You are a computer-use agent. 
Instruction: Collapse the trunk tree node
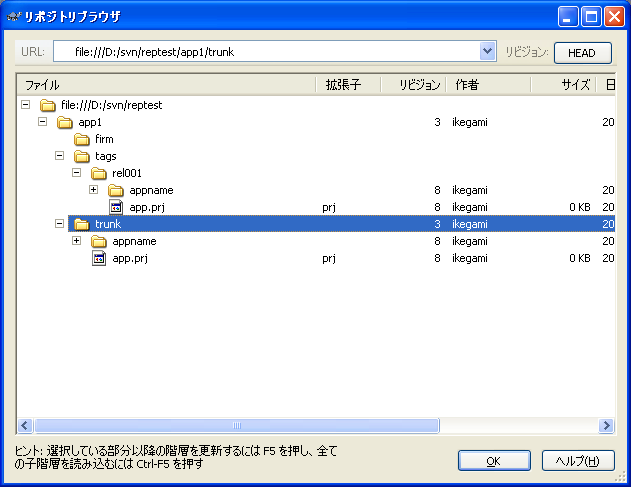pos(59,223)
